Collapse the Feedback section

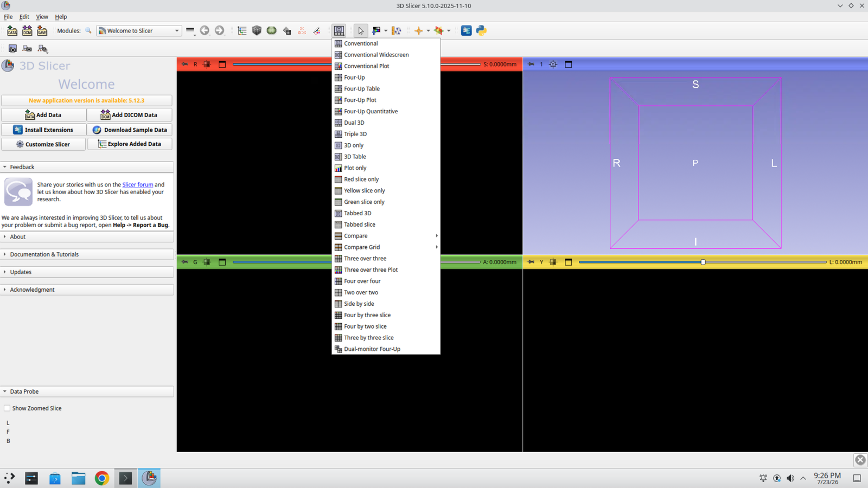coord(87,167)
